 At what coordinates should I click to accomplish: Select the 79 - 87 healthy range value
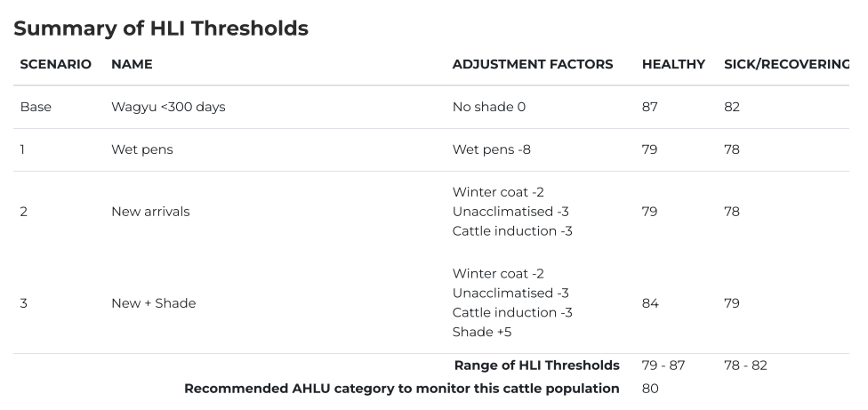coord(663,366)
